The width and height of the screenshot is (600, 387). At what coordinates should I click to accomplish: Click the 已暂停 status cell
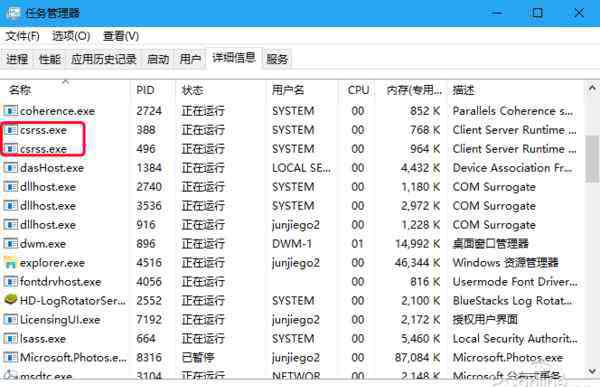coord(198,358)
